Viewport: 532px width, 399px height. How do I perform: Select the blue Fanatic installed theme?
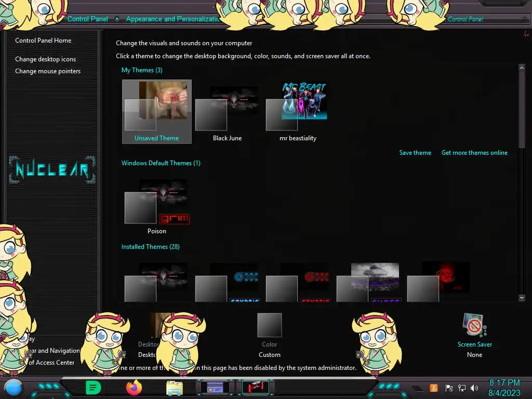pos(228,282)
